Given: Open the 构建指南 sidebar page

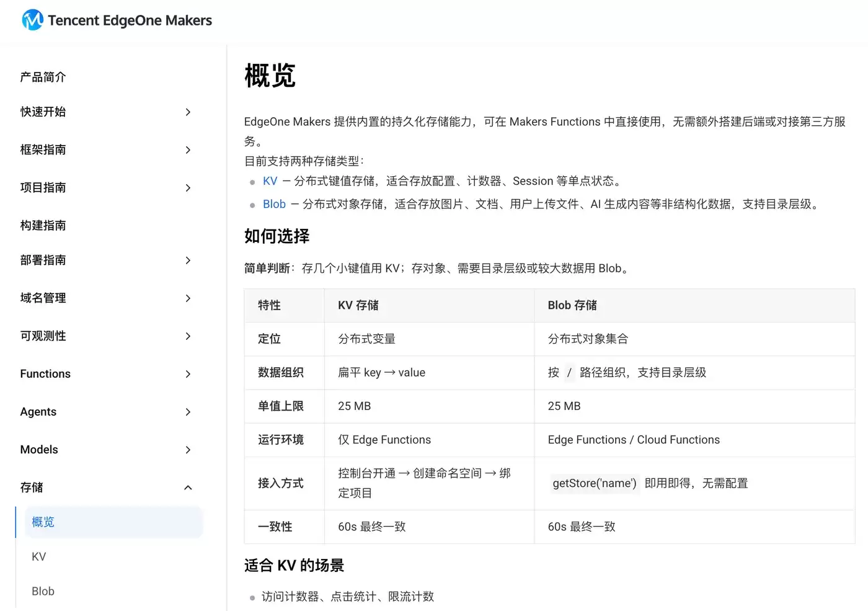Looking at the screenshot, I should tap(43, 225).
